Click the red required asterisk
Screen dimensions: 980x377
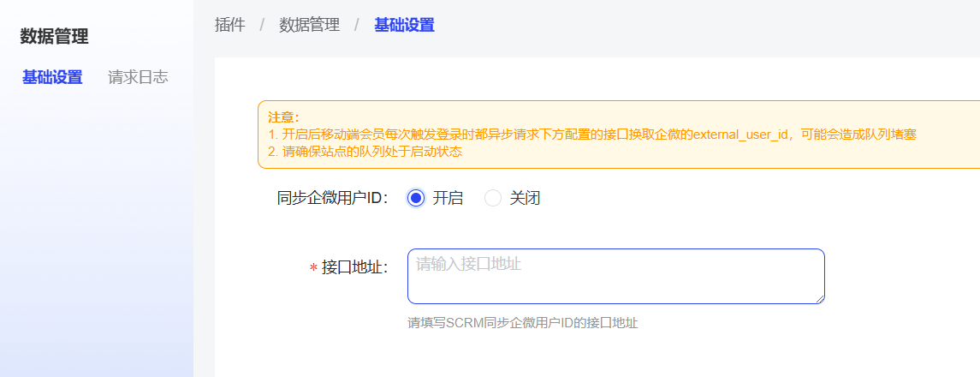[x=313, y=268]
